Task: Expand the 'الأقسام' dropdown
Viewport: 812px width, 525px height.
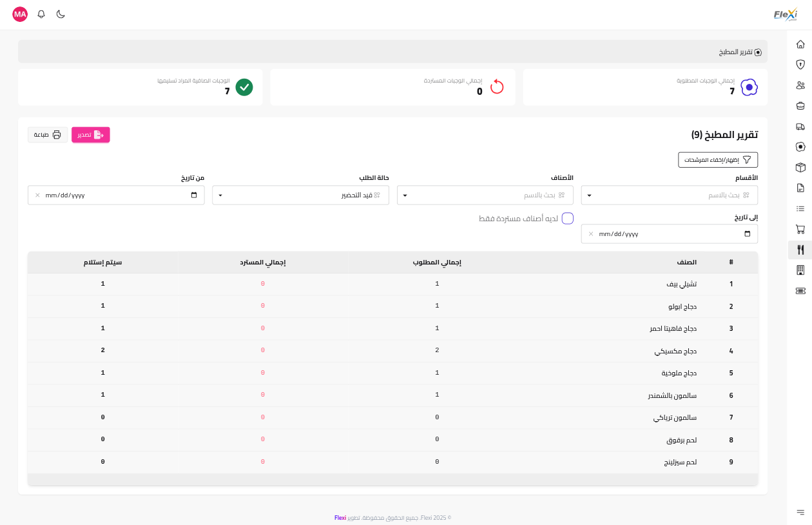Action: point(669,195)
